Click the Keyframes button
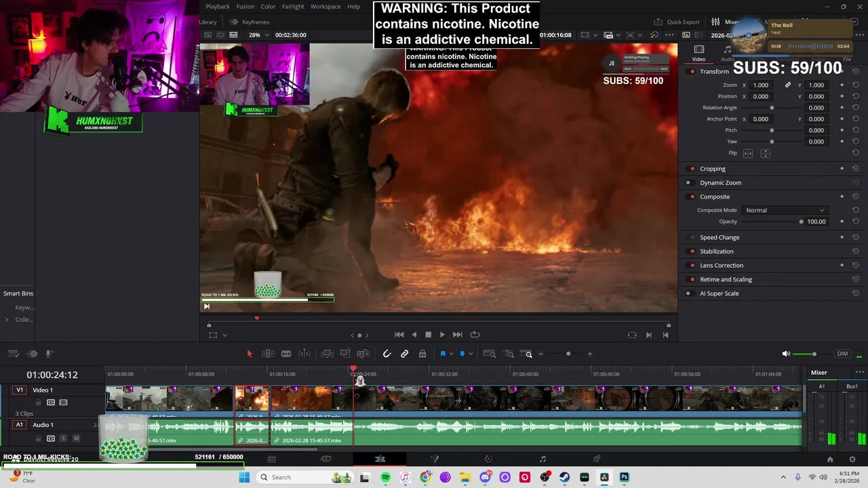868x488 pixels. [250, 22]
